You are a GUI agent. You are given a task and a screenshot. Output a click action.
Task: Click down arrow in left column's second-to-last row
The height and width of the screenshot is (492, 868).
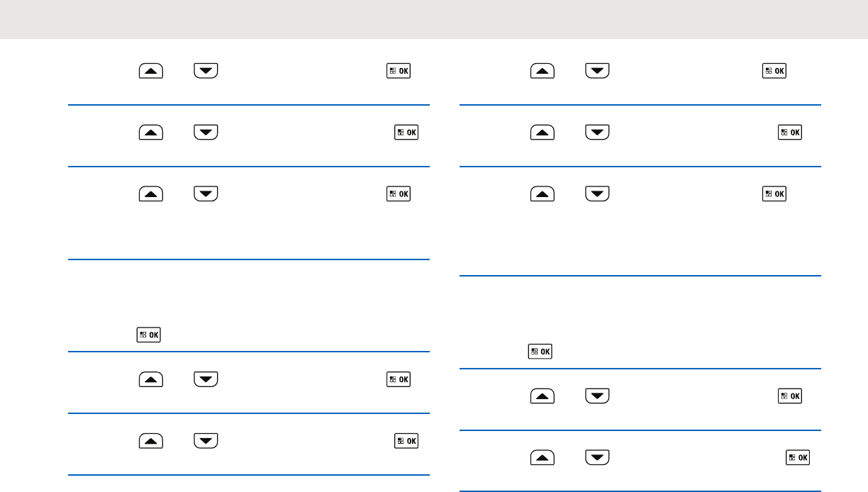point(206,380)
